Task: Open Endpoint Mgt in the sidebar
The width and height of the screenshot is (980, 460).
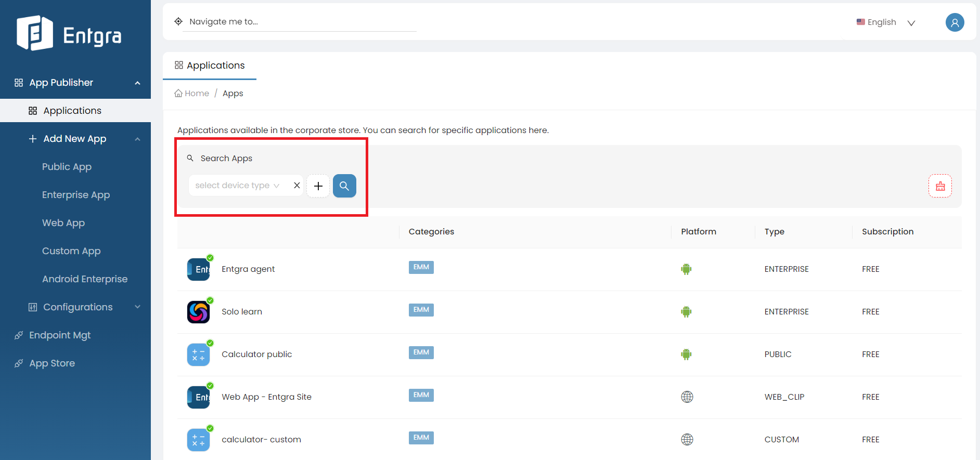Action: [x=60, y=335]
